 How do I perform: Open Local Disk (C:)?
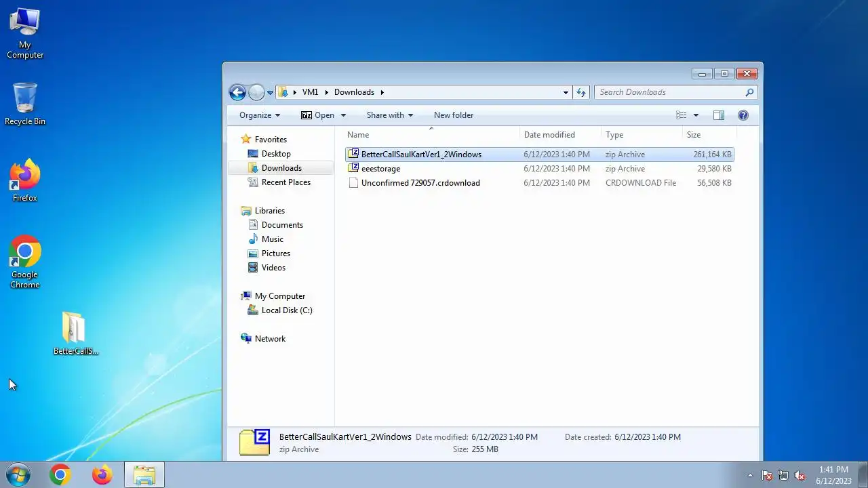tap(286, 310)
